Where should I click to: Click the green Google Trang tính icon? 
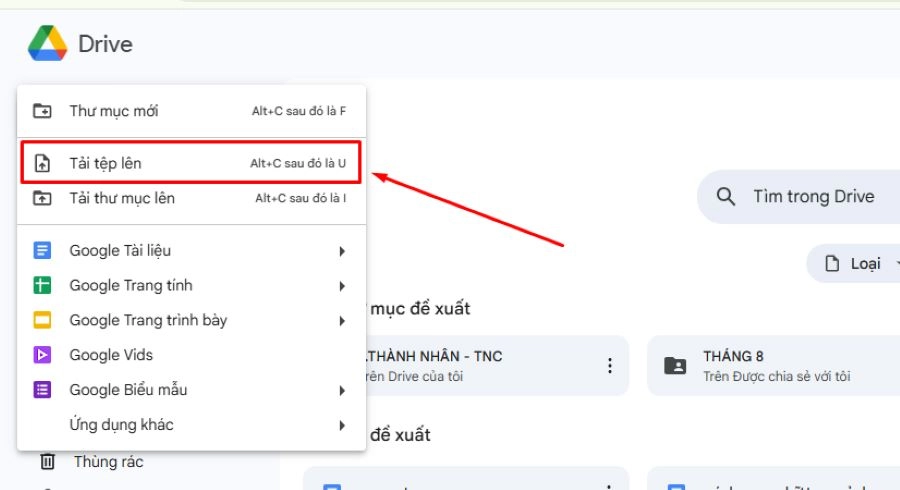[42, 285]
